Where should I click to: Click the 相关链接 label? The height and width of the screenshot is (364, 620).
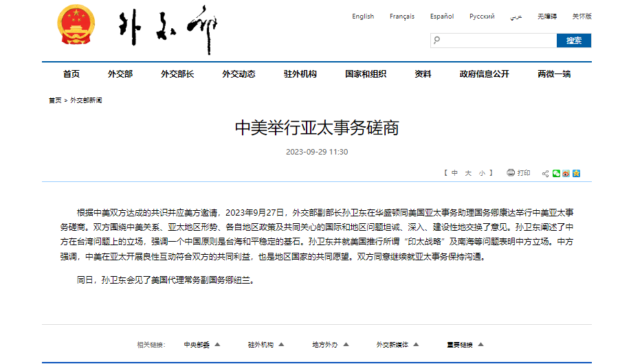(151, 345)
